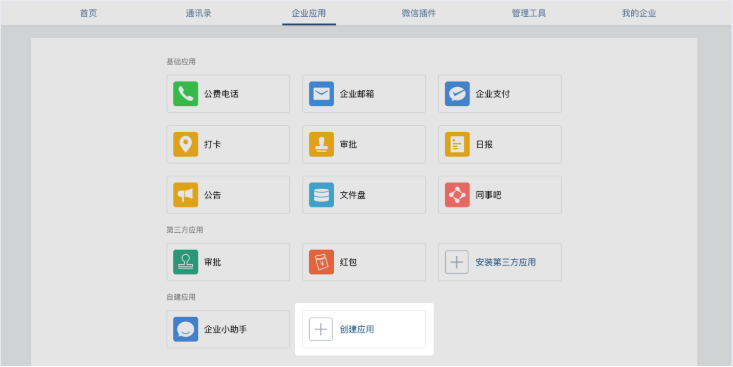Viewport: 733px width, 367px height.
Task: Open the 企业邮箱 label
Action: coord(357,94)
